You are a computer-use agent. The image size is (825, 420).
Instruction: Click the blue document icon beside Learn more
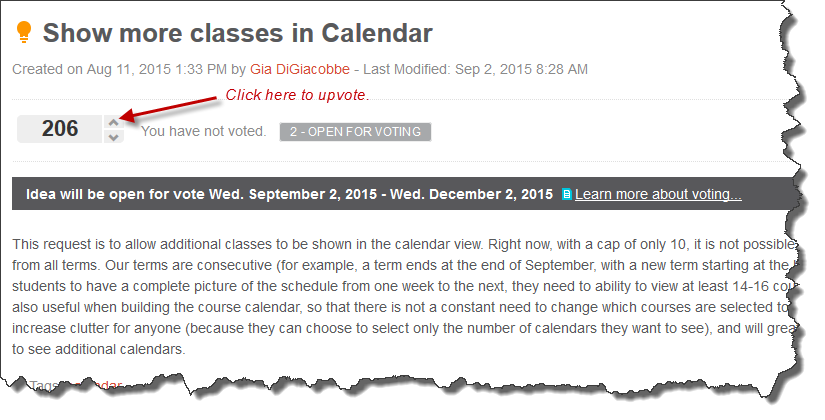[x=566, y=194]
